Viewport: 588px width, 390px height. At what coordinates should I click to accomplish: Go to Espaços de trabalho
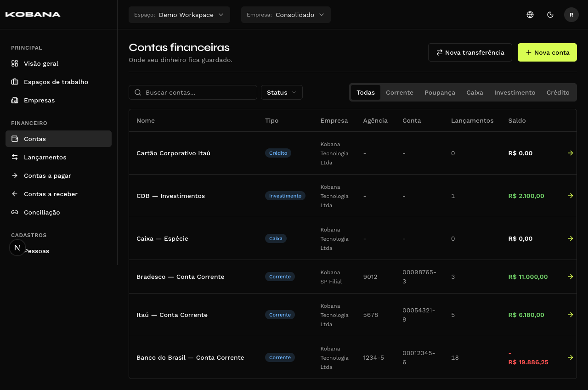58,82
